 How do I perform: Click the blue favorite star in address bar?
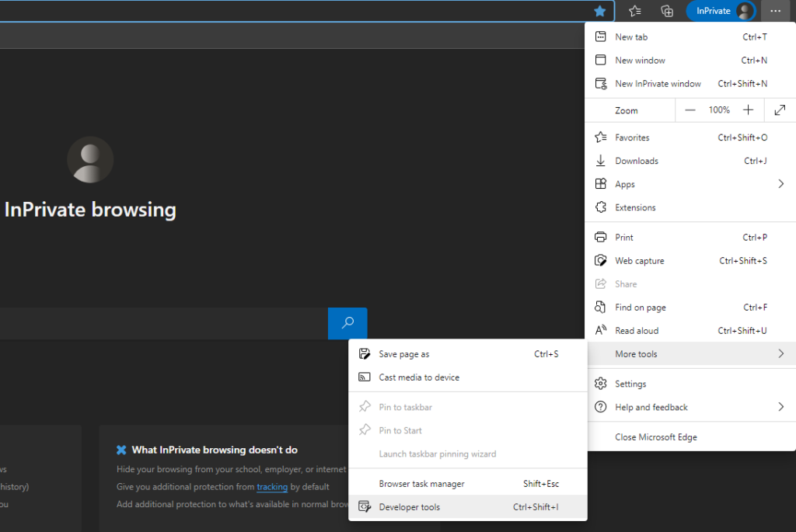click(599, 11)
